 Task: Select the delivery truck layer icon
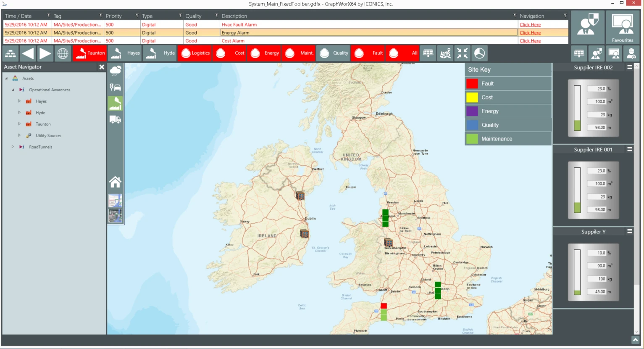pyautogui.click(x=115, y=120)
